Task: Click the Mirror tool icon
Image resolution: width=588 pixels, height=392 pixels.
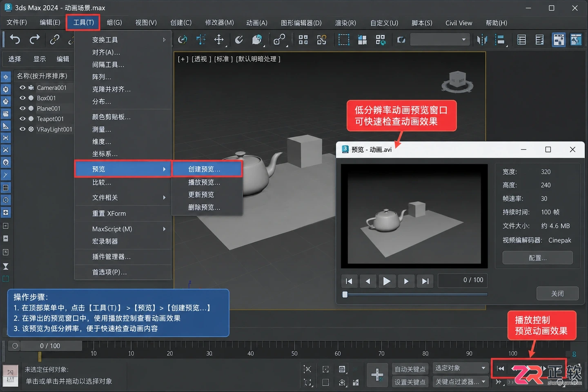Action: coord(482,40)
